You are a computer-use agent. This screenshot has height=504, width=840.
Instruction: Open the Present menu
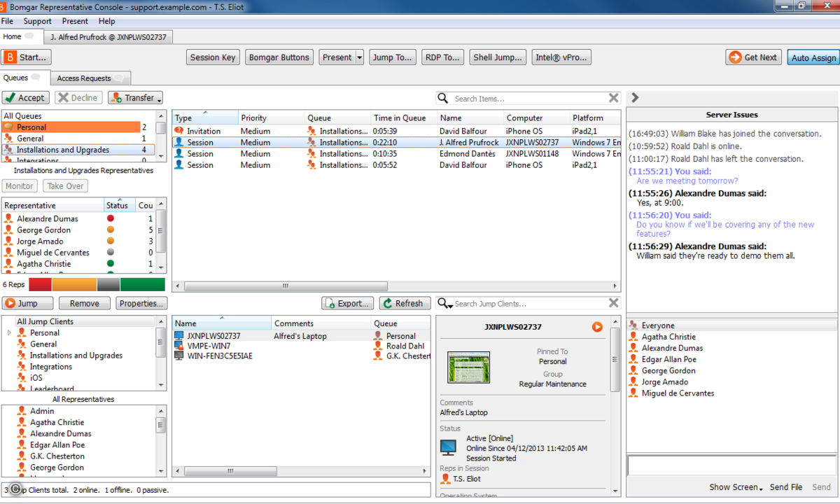click(x=75, y=22)
